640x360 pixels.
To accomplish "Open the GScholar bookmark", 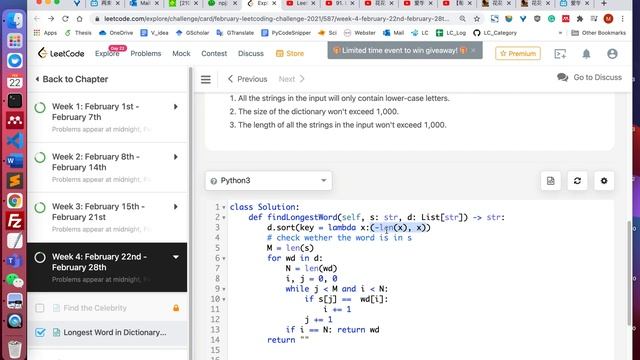I will click(192, 33).
